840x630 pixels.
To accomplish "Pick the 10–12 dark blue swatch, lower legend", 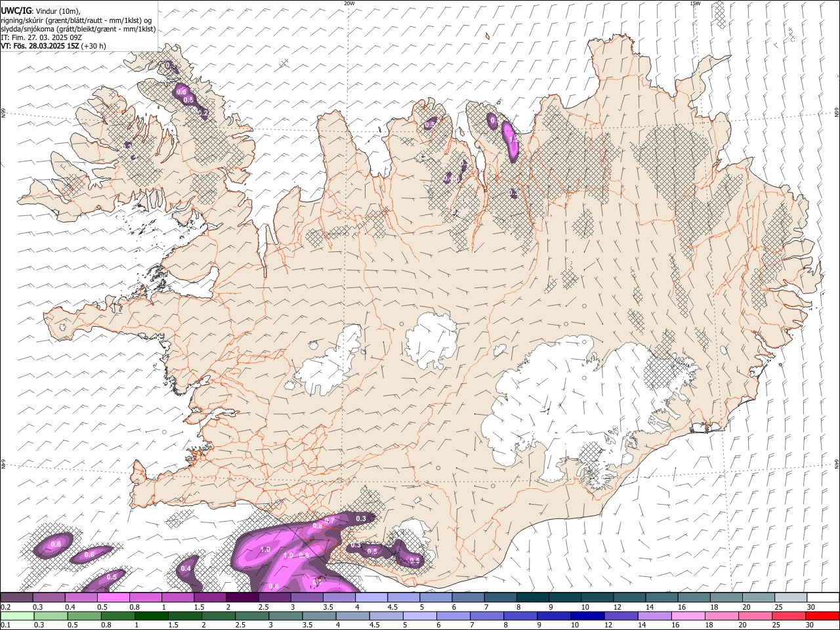I will 587,616.
